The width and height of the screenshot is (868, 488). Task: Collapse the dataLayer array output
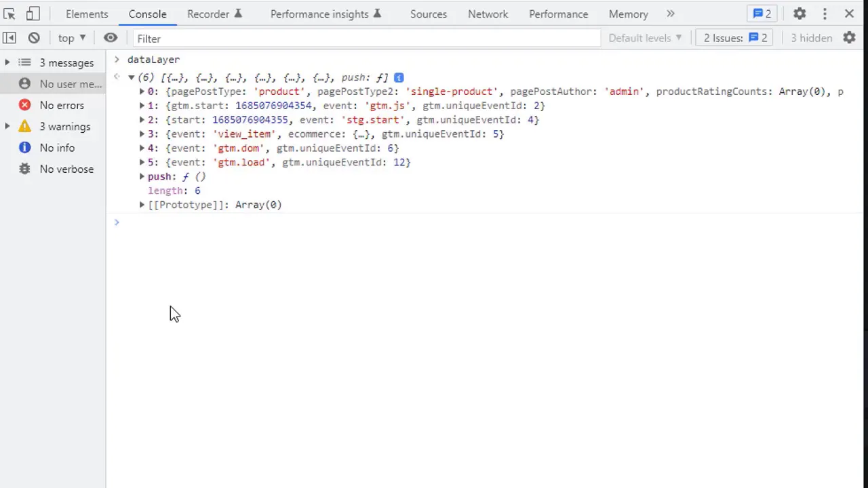click(x=132, y=78)
